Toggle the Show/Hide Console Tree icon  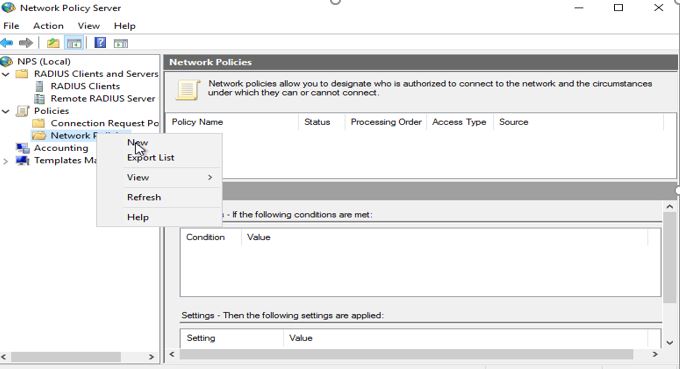pyautogui.click(x=74, y=42)
